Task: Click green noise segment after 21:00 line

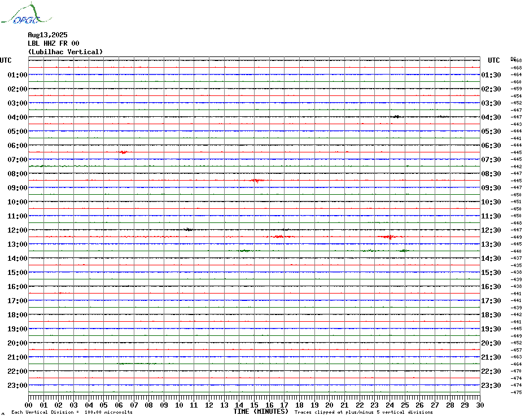Action: coord(137,364)
